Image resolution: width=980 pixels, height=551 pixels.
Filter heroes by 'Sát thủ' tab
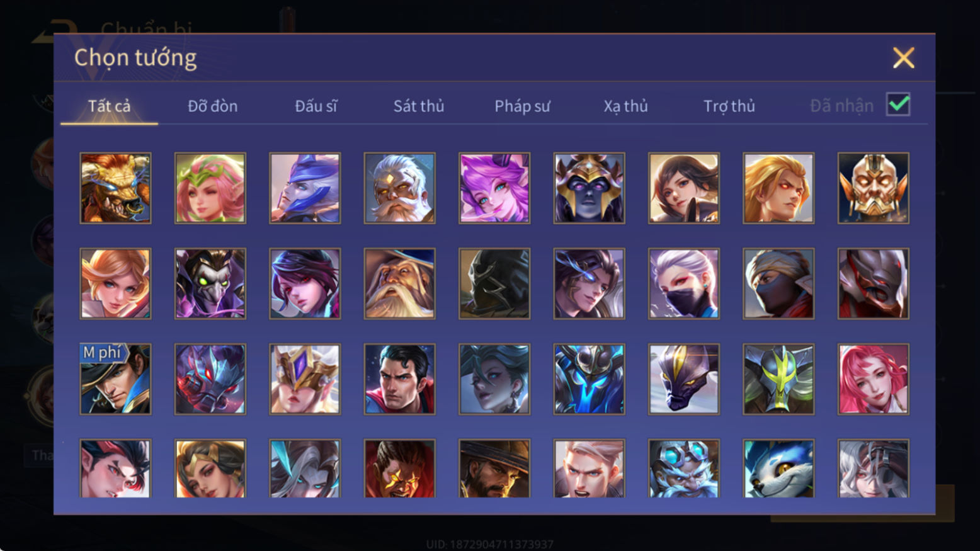(419, 106)
